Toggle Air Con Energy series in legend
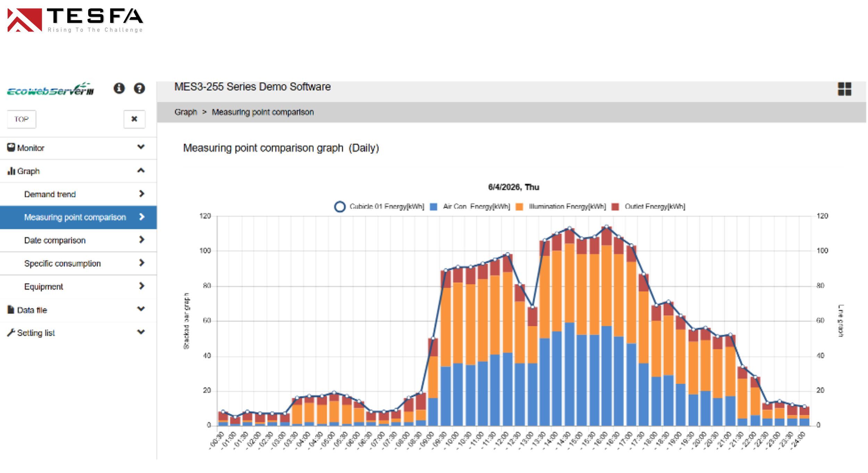 (x=470, y=206)
